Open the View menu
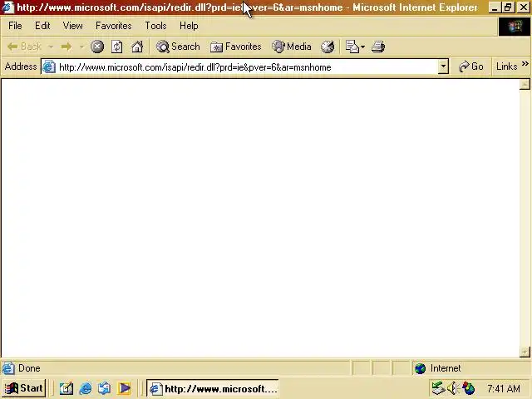 click(72, 26)
